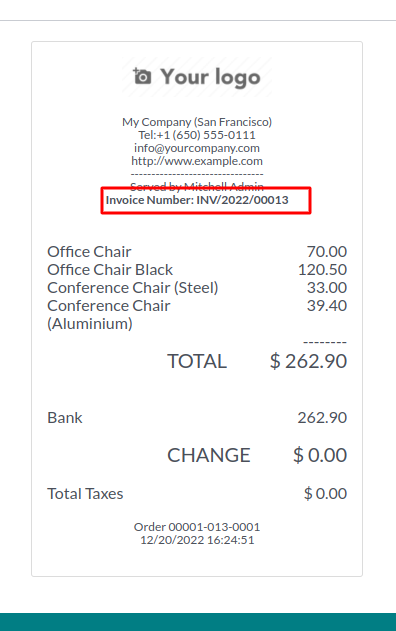Image resolution: width=396 pixels, height=631 pixels.
Task: Click the $ 262.90 total amount
Action: coord(308,361)
